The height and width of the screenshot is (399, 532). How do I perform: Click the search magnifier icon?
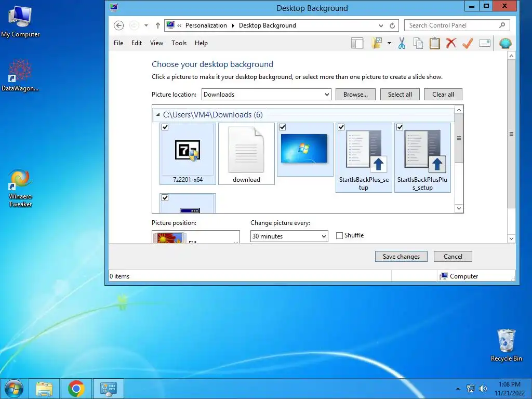coord(502,25)
